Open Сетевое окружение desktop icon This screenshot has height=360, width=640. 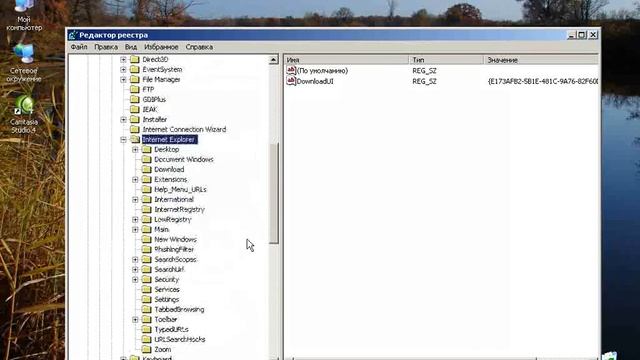pos(24,63)
